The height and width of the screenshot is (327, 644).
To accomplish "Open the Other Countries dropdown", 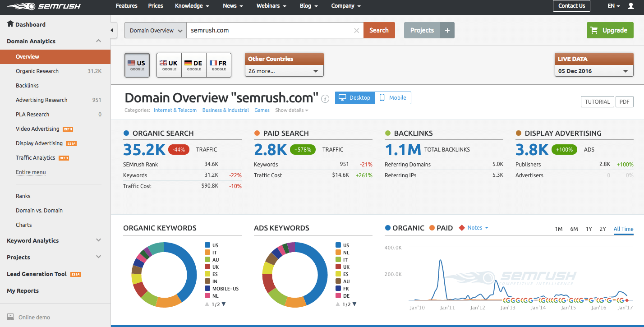I will pyautogui.click(x=284, y=71).
